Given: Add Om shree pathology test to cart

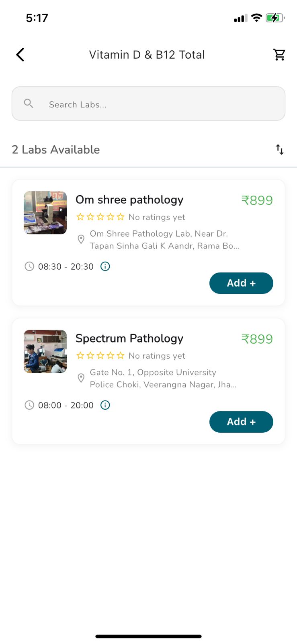Looking at the screenshot, I should tap(241, 283).
